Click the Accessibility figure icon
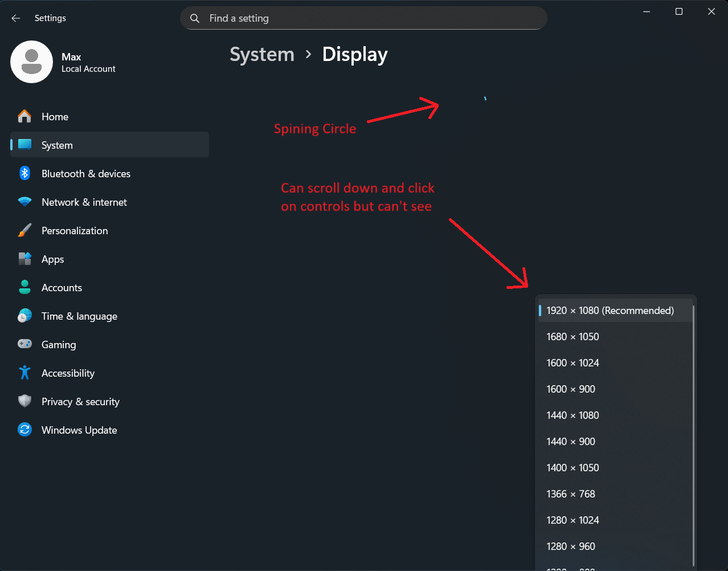Screen dimensions: 728x571 click(x=24, y=373)
